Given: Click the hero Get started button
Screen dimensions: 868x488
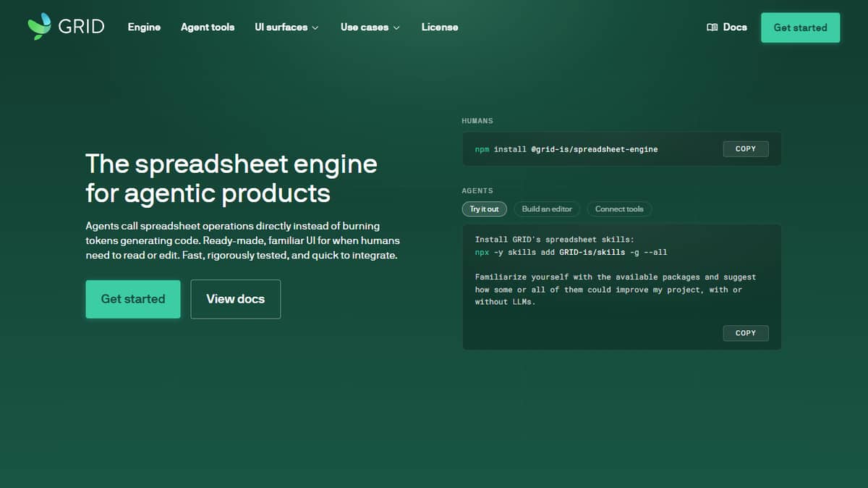Looking at the screenshot, I should click(x=133, y=299).
